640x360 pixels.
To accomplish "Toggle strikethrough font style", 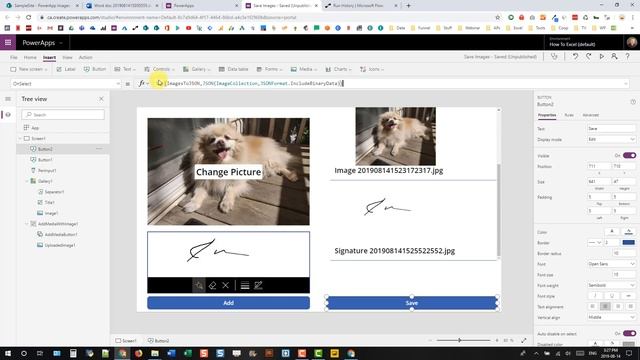I will [629, 296].
